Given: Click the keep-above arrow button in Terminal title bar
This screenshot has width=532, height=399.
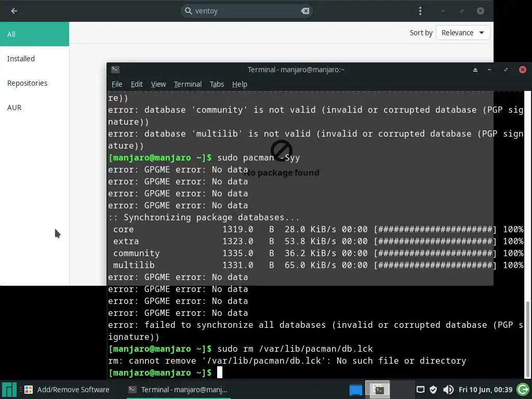Looking at the screenshot, I should tap(475, 70).
